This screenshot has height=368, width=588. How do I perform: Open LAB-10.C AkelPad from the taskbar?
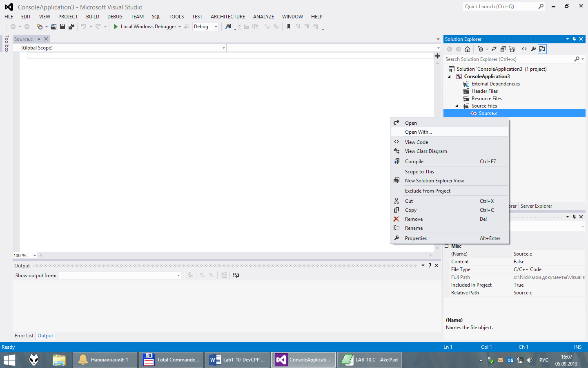pyautogui.click(x=370, y=360)
